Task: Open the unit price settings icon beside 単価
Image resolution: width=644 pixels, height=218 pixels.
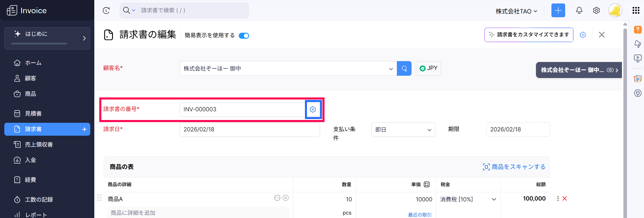Action: [x=427, y=184]
